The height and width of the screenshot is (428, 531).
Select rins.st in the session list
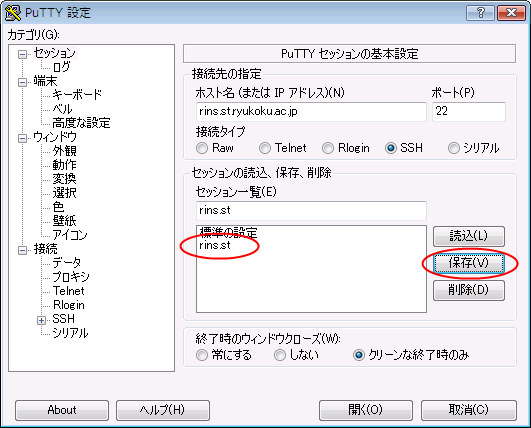pyautogui.click(x=215, y=245)
